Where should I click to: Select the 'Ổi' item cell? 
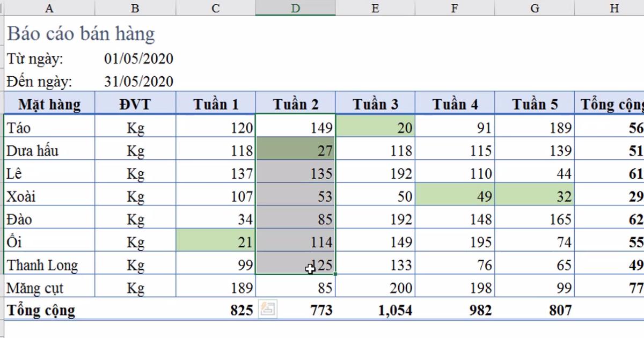(49, 241)
